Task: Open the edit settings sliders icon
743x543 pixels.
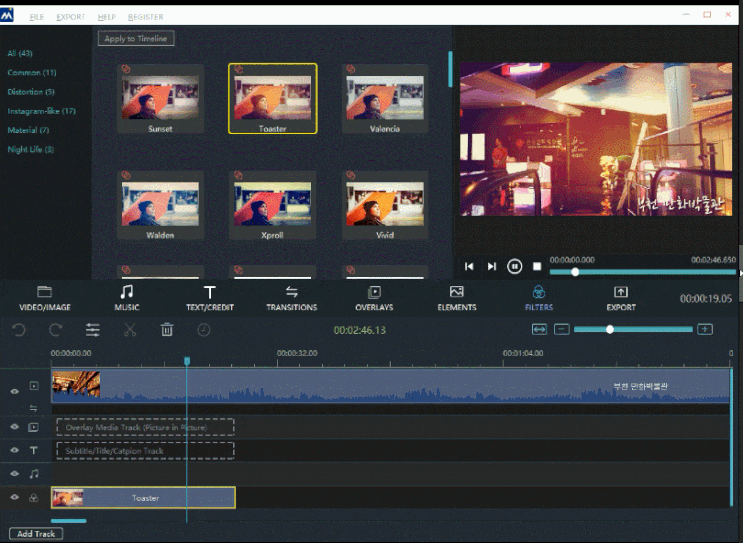Action: 92,329
